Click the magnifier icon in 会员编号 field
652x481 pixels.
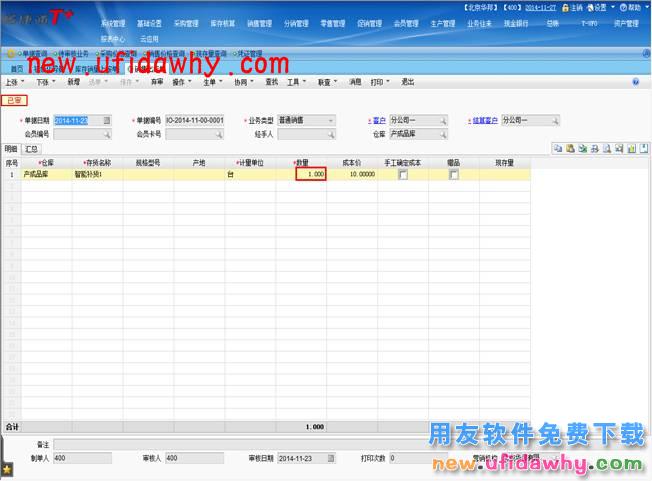tap(107, 134)
